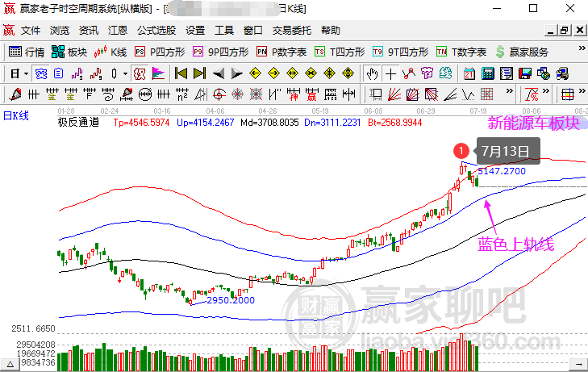Viewport: 588px width, 372px height.
Task: Toggle the pink flag indicator button
Action: (x=158, y=73)
